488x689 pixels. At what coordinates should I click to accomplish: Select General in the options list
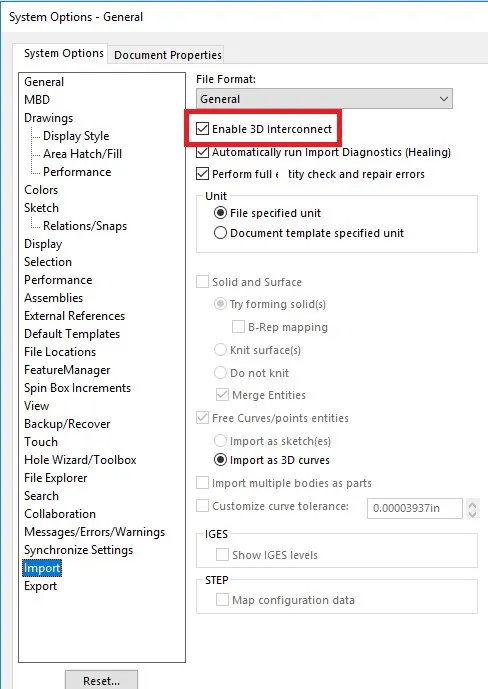(44, 82)
